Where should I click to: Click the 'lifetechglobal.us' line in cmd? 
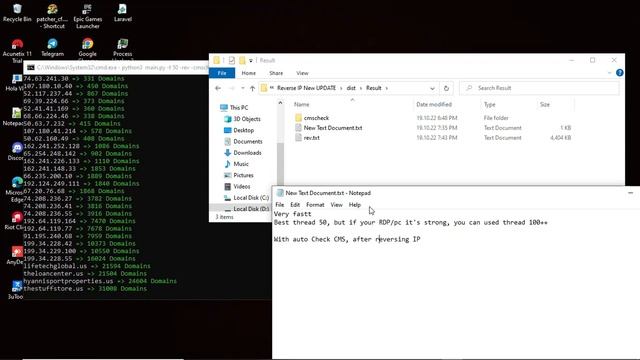pos(87,266)
